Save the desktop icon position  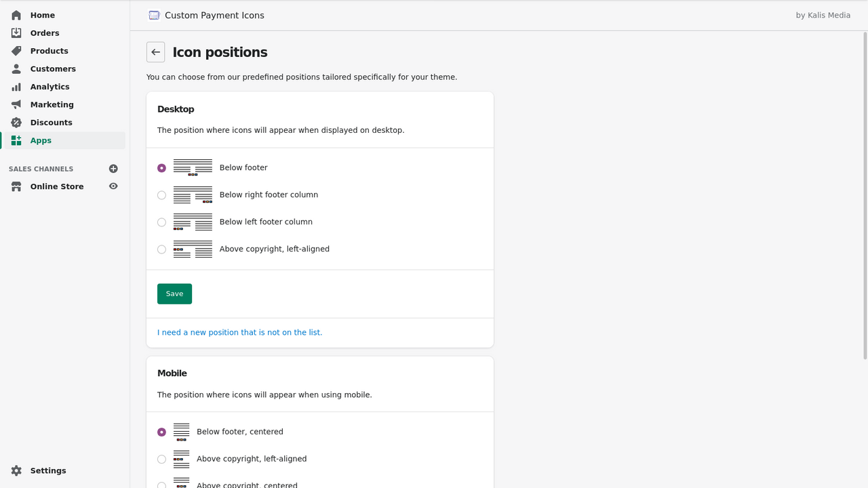pos(174,293)
